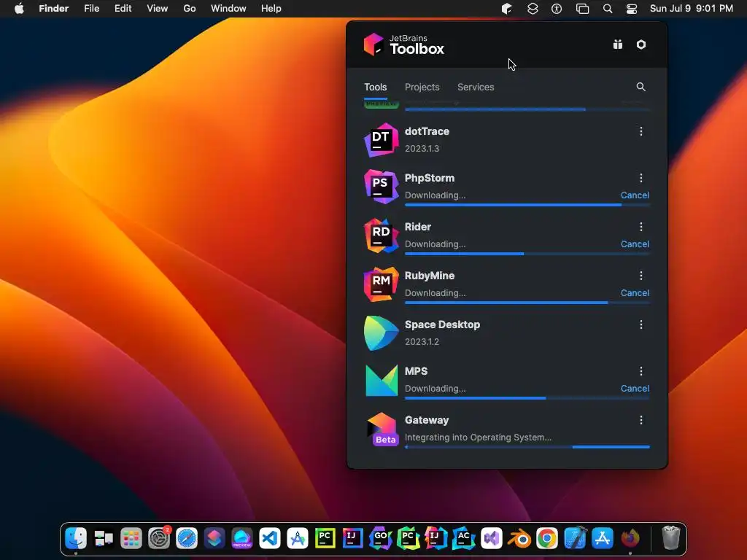This screenshot has width=747, height=560.
Task: Click the Space Desktop version 2023.1.2 text
Action: click(422, 342)
